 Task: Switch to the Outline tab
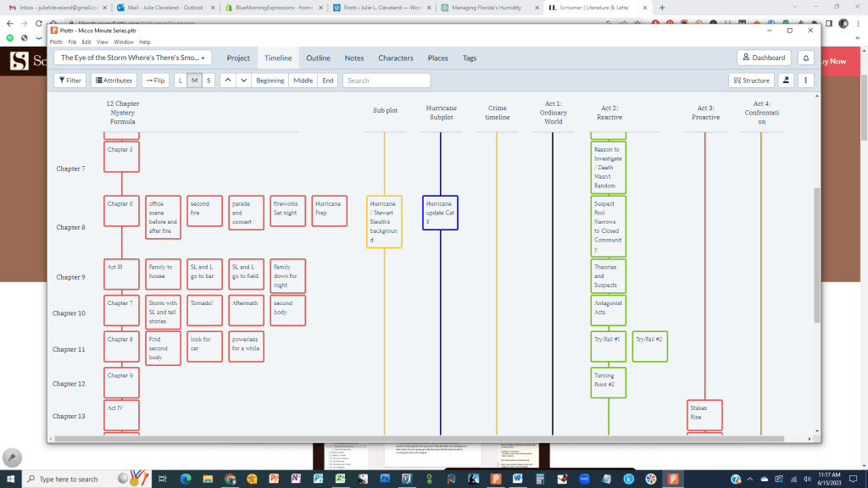pyautogui.click(x=318, y=58)
